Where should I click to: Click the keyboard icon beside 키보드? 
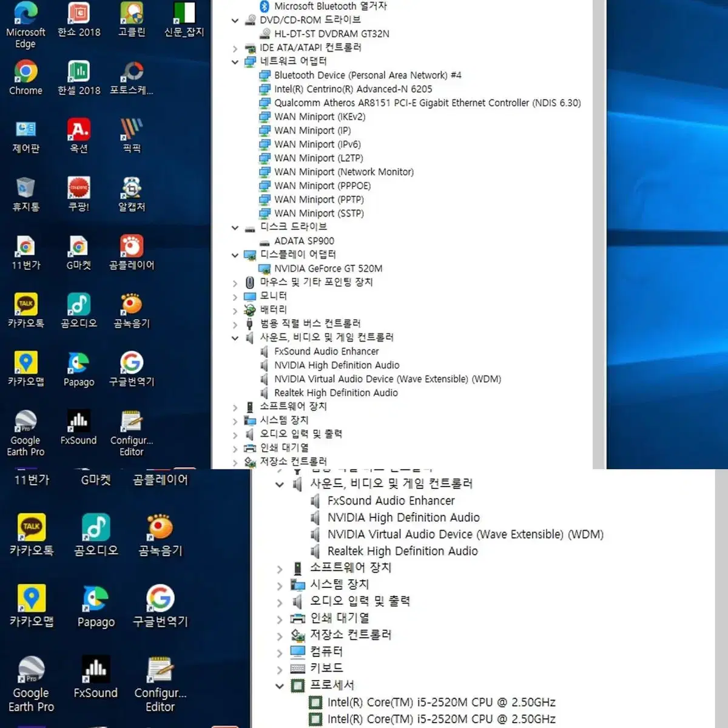click(x=297, y=668)
